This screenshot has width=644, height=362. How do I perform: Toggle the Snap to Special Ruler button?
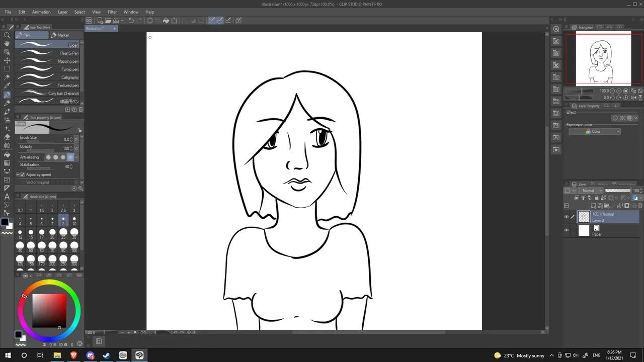[220, 21]
